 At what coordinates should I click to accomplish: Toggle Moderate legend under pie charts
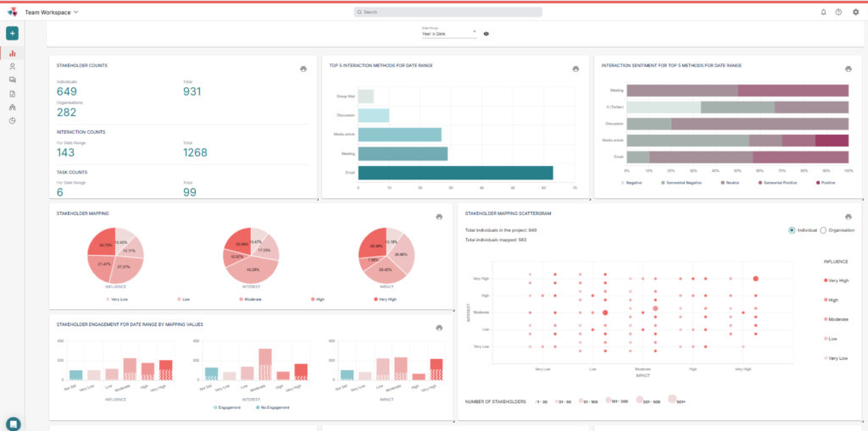pyautogui.click(x=250, y=299)
